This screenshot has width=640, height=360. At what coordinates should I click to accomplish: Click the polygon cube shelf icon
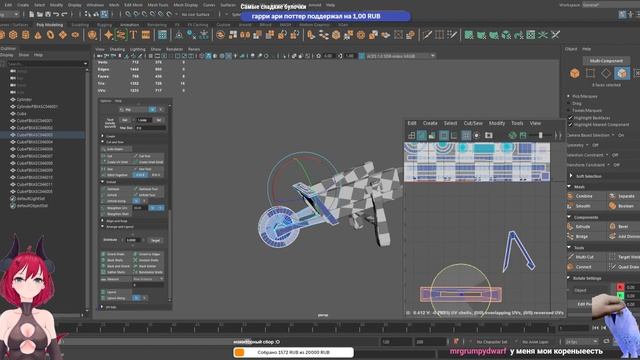13,35
